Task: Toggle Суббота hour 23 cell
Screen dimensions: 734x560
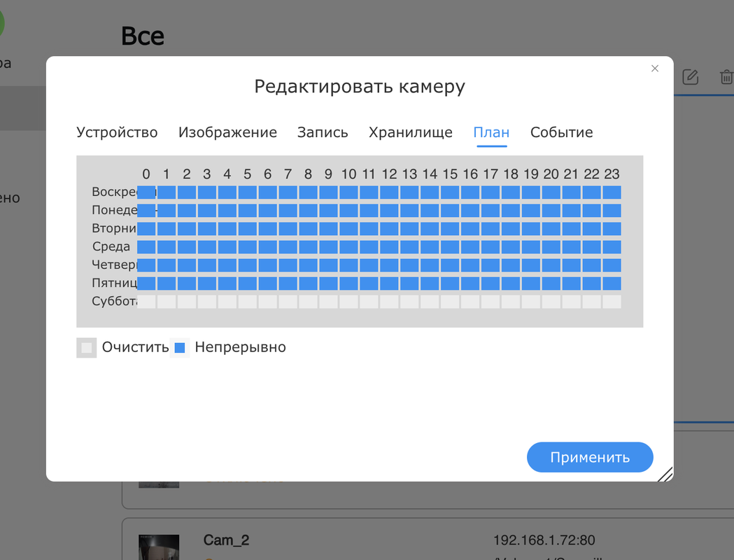Action: [612, 302]
